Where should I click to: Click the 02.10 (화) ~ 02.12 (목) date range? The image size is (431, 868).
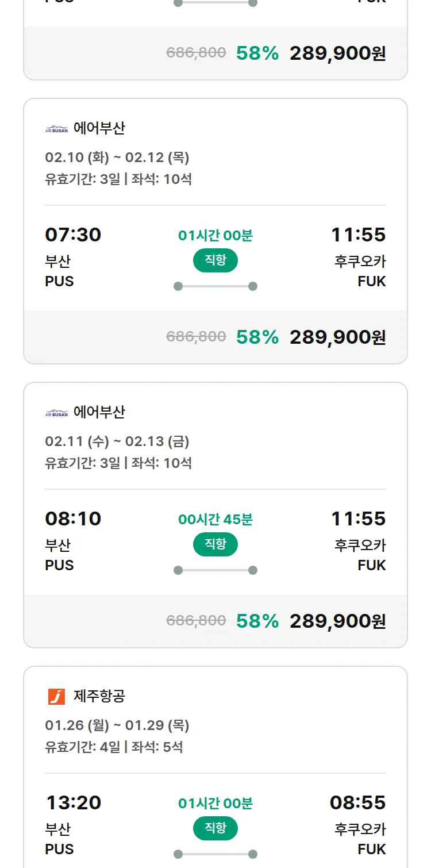pyautogui.click(x=117, y=158)
